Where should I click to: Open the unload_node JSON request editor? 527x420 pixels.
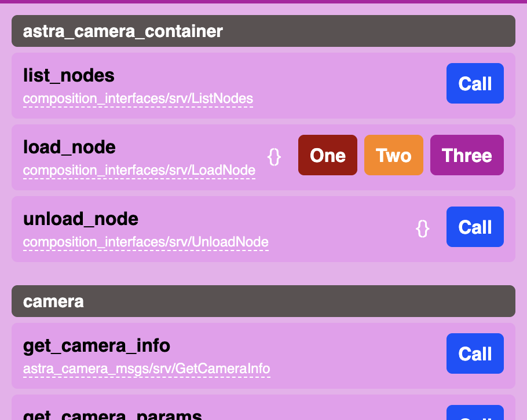click(423, 229)
